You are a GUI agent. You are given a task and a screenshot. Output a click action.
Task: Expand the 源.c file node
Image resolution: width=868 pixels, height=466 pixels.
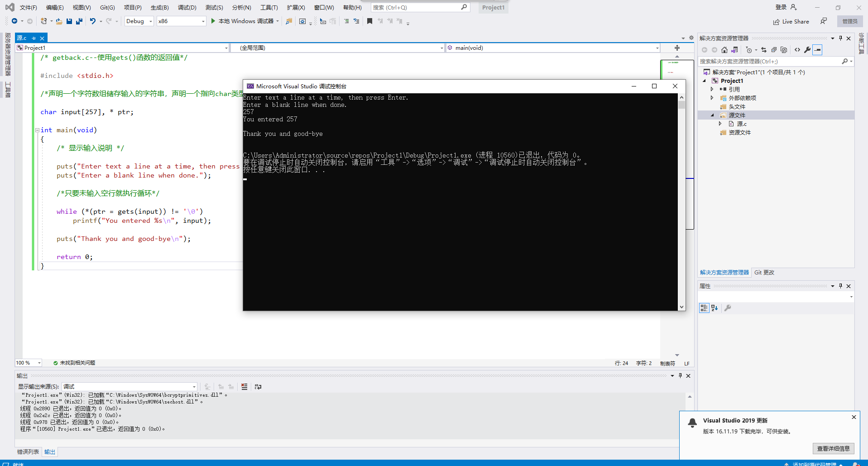(720, 124)
